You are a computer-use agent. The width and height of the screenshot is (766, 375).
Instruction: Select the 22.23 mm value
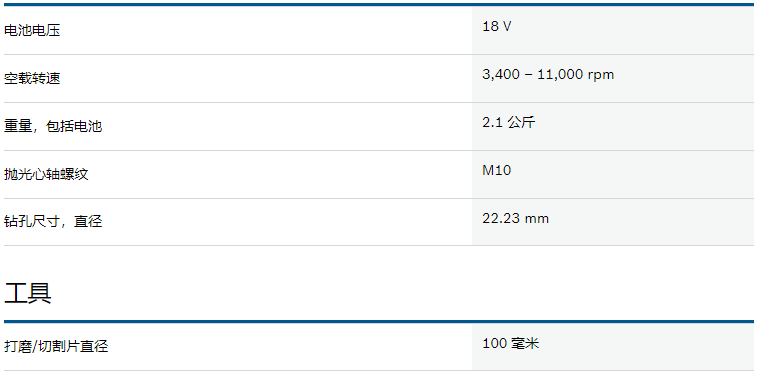[515, 218]
